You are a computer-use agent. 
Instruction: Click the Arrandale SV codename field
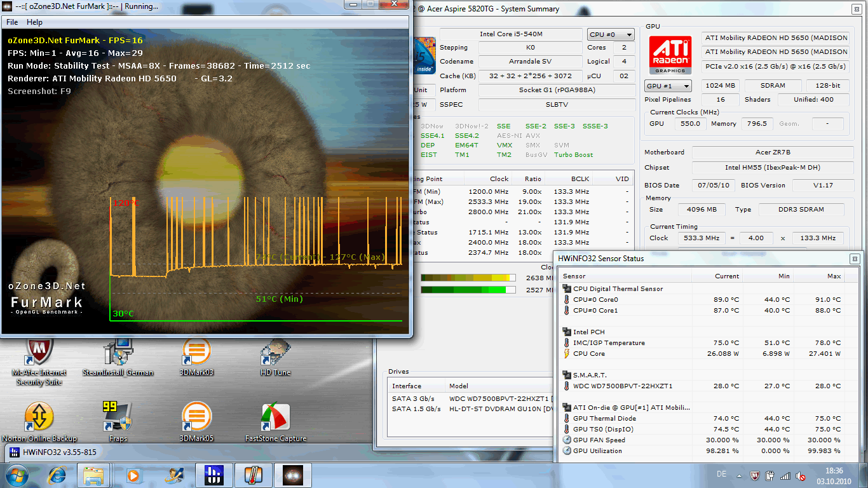coord(531,62)
